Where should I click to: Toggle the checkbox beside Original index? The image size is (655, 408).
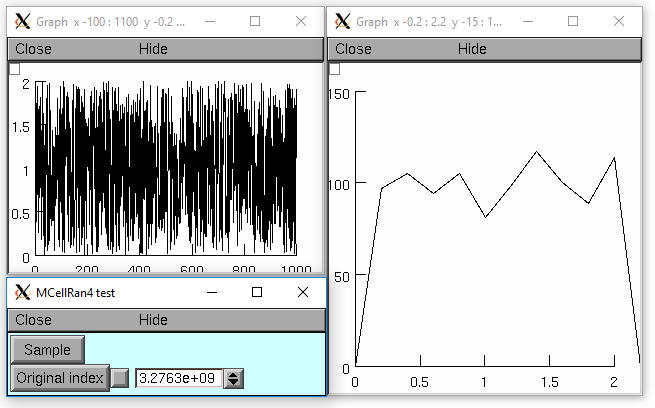coord(120,378)
